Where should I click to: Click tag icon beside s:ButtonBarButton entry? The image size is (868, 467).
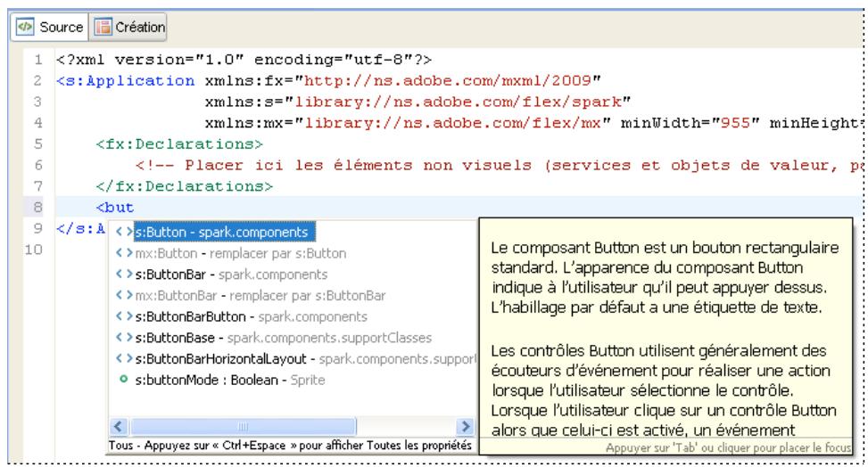point(124,316)
